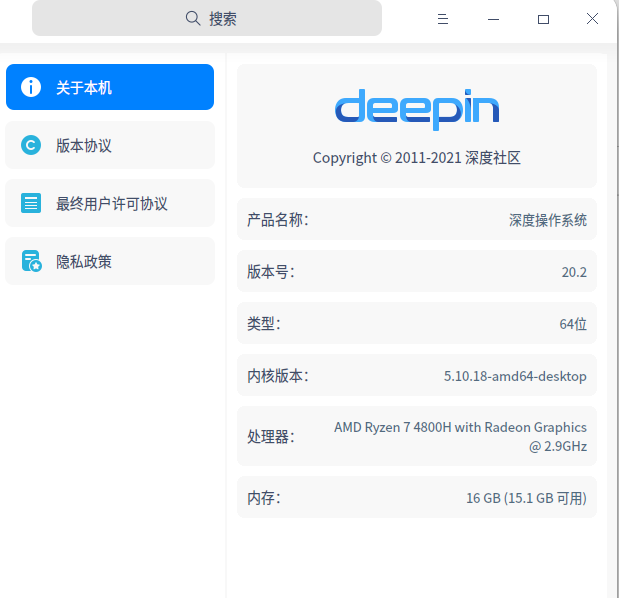Viewport: 619px width, 598px height.
Task: Close the settings window
Action: (x=592, y=18)
